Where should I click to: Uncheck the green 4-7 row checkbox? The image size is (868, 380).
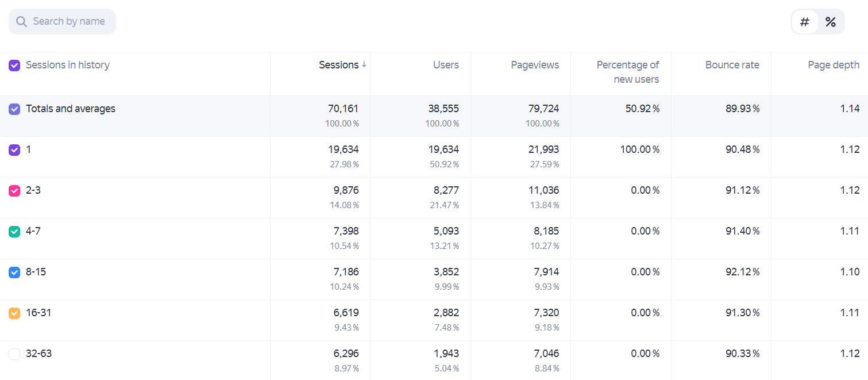tap(14, 232)
